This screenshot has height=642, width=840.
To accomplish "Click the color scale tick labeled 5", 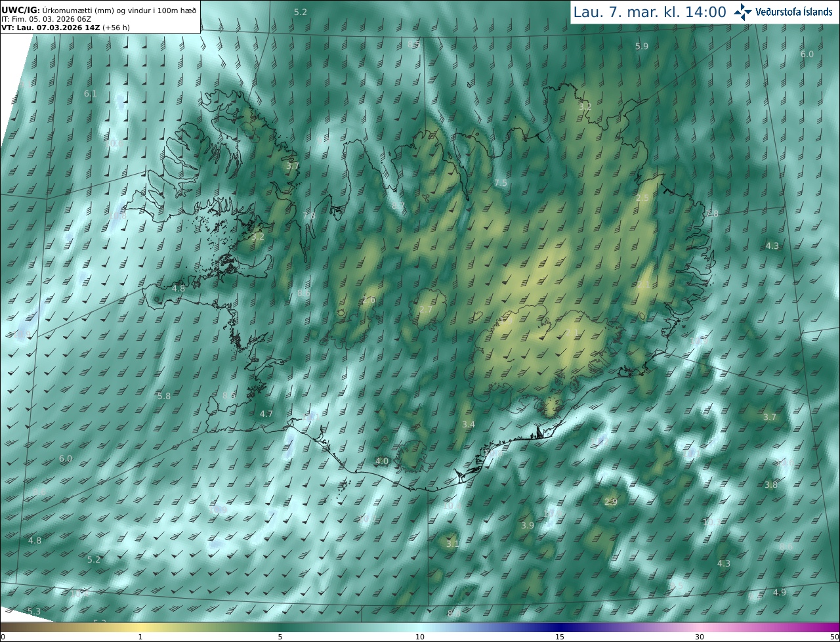I will [280, 637].
